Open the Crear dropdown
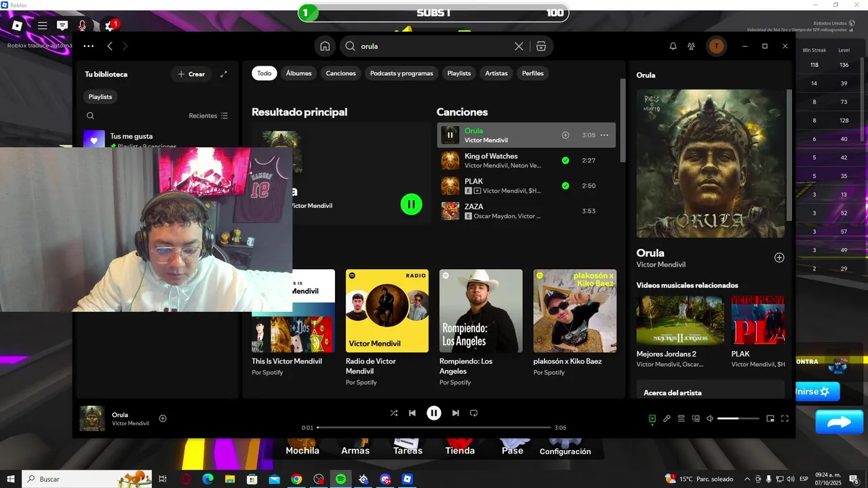Image resolution: width=868 pixels, height=488 pixels. (191, 74)
